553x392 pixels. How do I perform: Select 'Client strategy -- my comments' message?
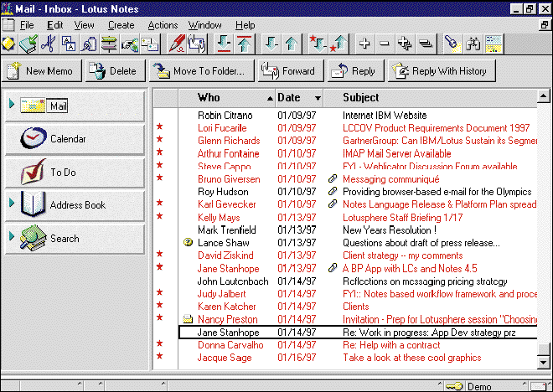point(358,255)
